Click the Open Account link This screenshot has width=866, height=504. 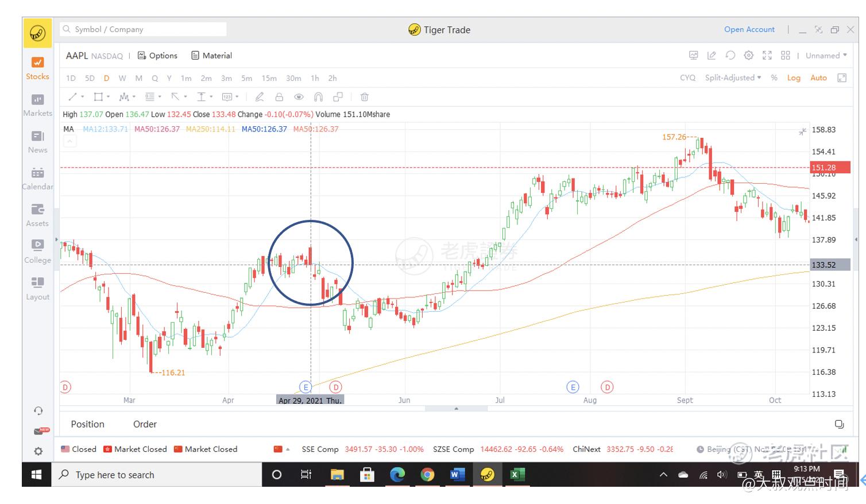pyautogui.click(x=749, y=29)
